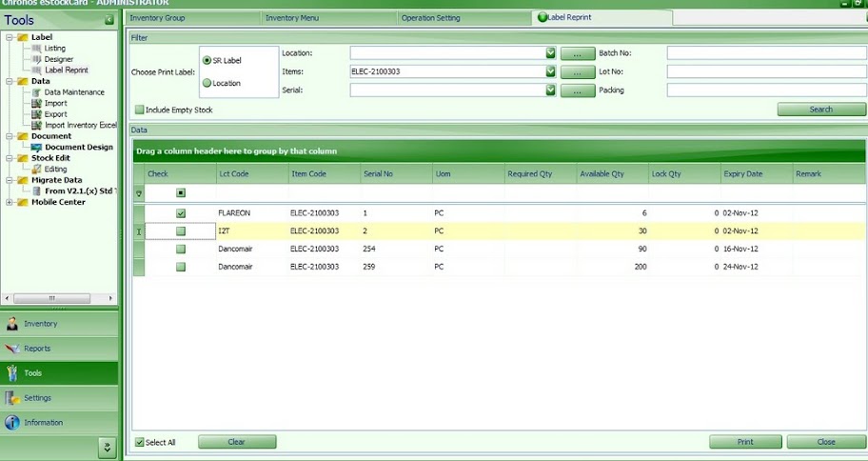This screenshot has width=868, height=461.
Task: Click the Data folder icon
Action: [23, 81]
